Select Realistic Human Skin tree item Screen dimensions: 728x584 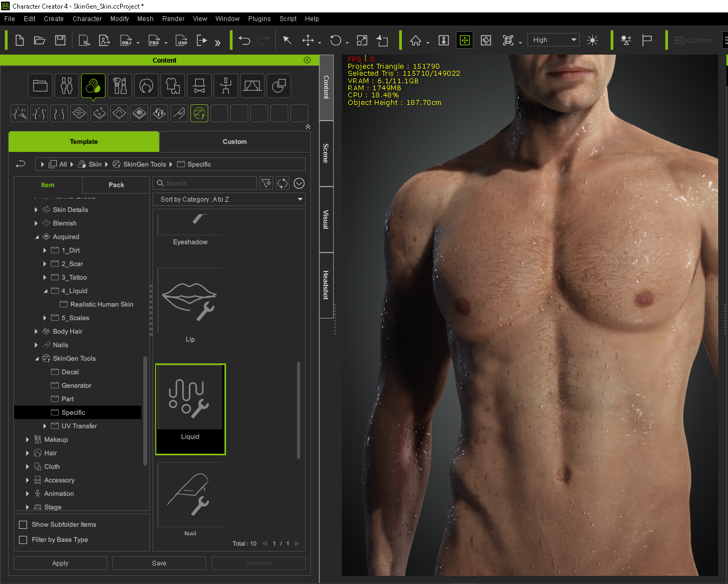click(x=102, y=304)
